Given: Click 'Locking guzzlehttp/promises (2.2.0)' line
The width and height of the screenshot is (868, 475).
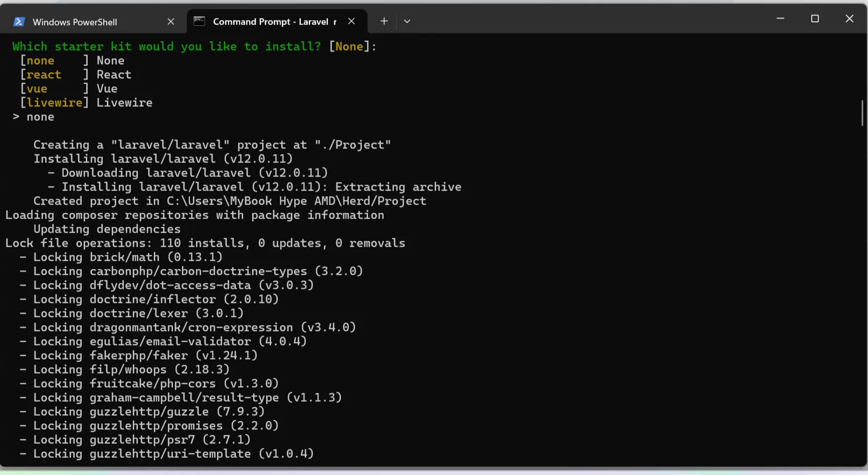Looking at the screenshot, I should [x=149, y=426].
